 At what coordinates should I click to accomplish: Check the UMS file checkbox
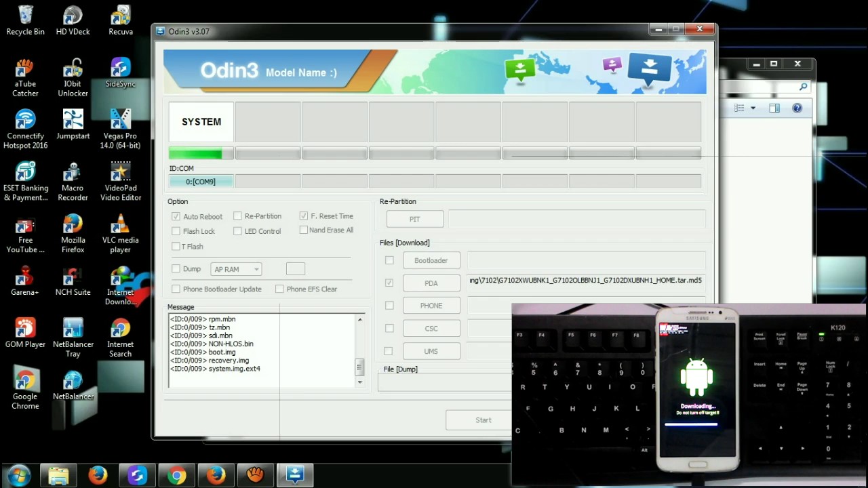tap(389, 351)
